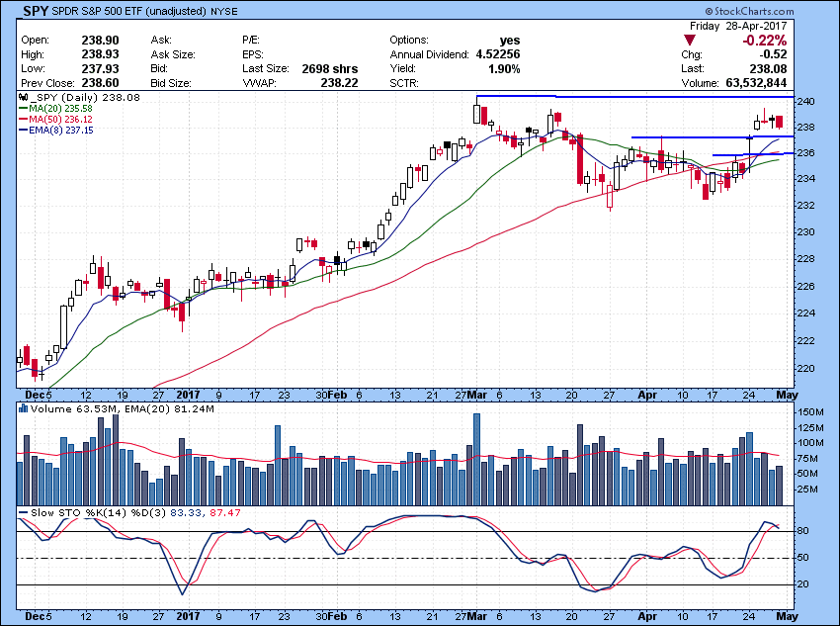Click the 150M label on the volume axis
This screenshot has height=626, width=840.
pos(810,412)
